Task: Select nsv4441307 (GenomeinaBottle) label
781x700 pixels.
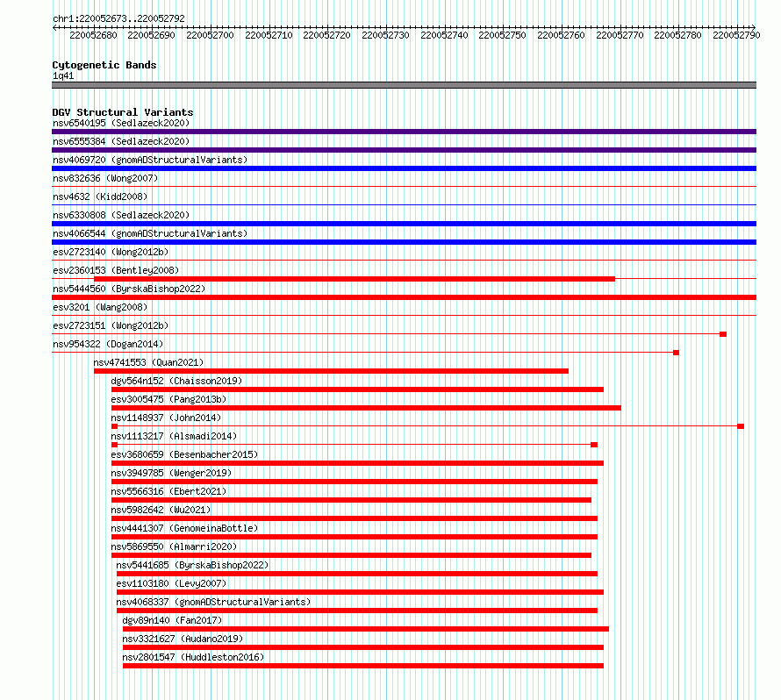Action: tap(184, 528)
